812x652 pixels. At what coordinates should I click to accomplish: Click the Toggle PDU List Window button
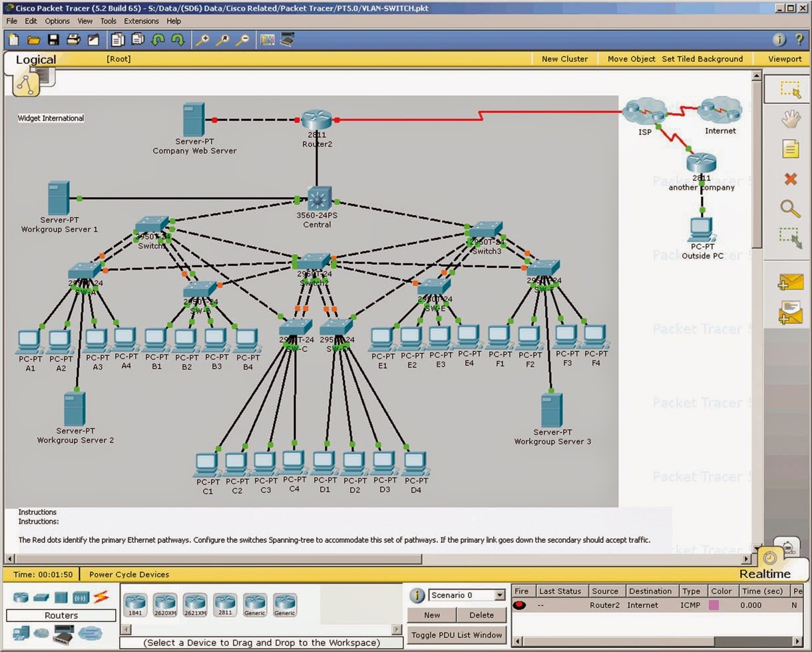click(x=457, y=635)
